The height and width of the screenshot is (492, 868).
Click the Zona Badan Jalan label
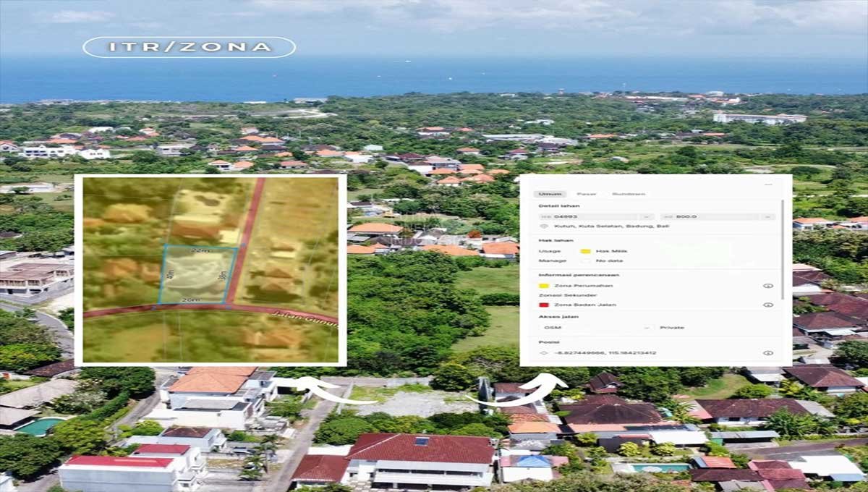tap(584, 305)
